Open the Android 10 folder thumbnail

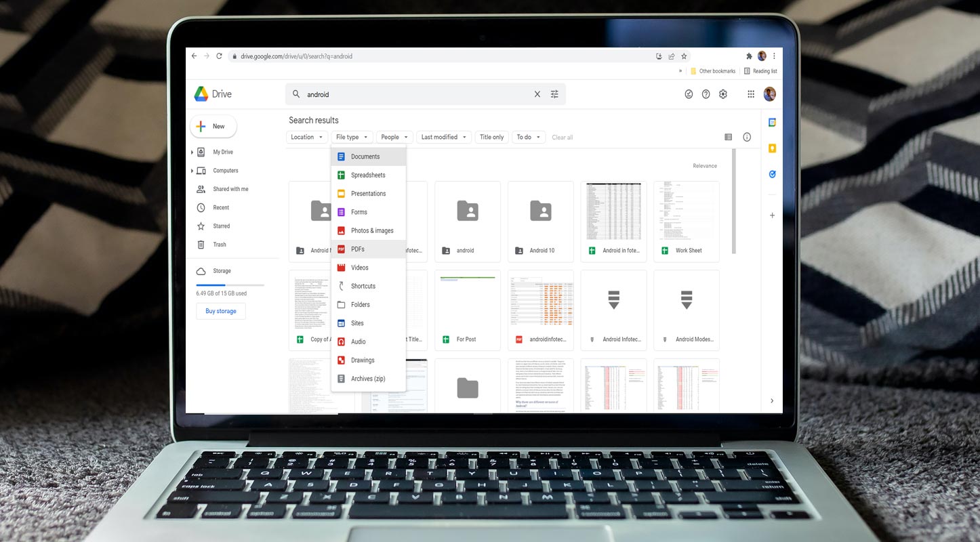click(540, 221)
